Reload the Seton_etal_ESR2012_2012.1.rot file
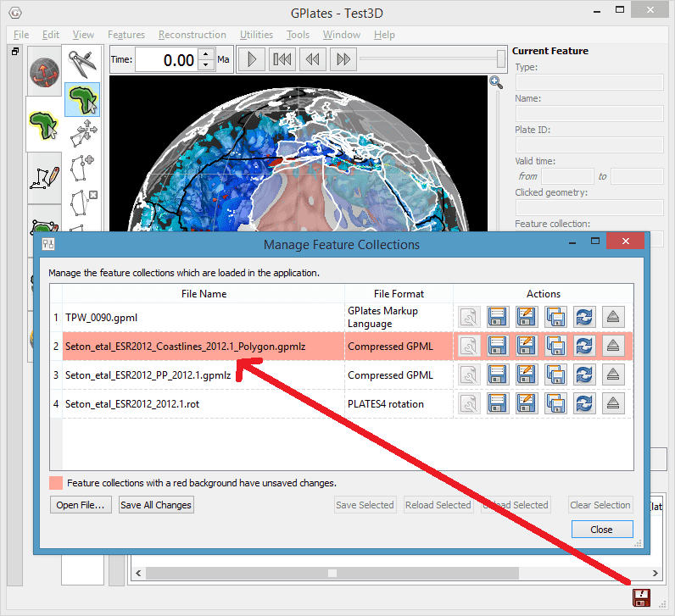This screenshot has height=616, width=675. point(584,403)
